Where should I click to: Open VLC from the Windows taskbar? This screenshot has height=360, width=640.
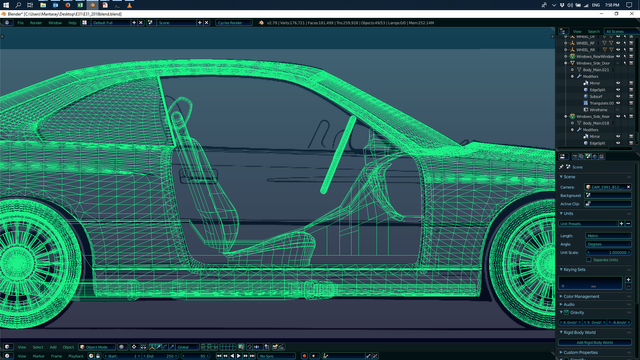(x=129, y=5)
